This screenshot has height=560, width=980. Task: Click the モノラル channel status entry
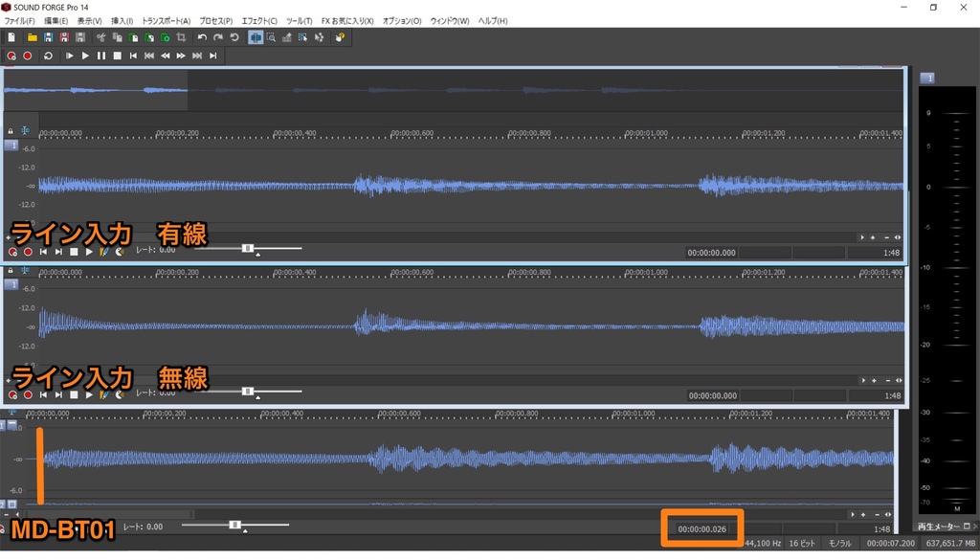tap(839, 544)
